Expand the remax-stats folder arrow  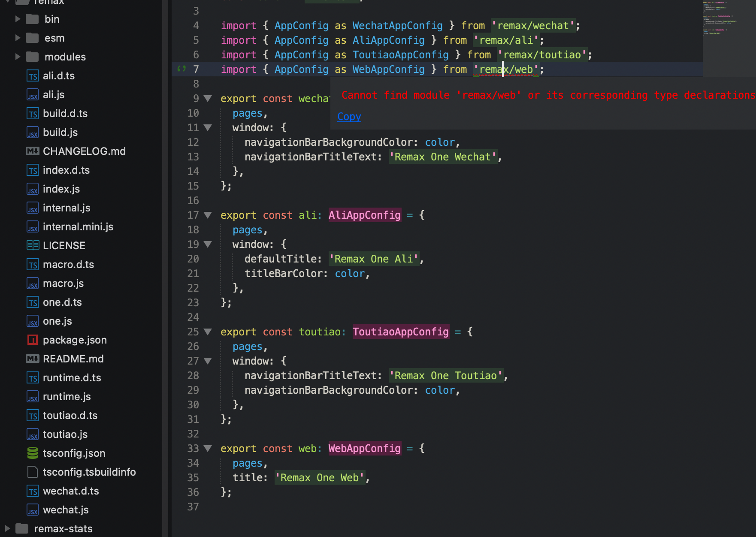7,528
